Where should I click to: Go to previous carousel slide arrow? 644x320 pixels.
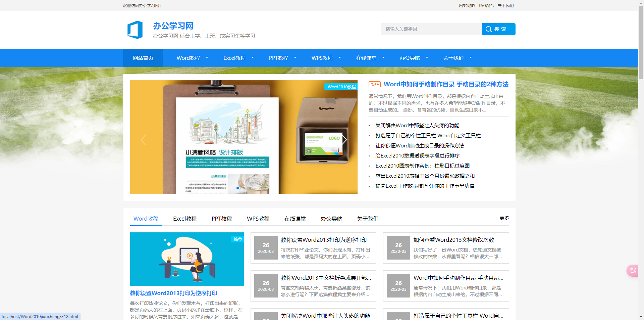(144, 139)
